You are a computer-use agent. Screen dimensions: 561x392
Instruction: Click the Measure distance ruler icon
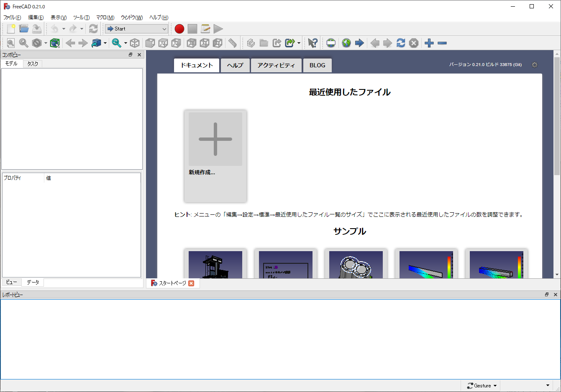click(233, 43)
